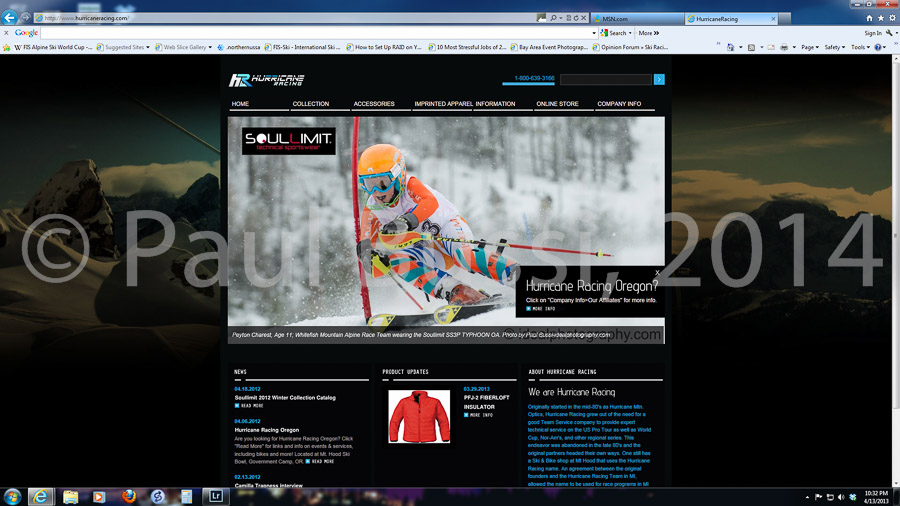Viewport: 900px width, 506px height.
Task: Click the Read mail envelope icon
Action: point(771,48)
